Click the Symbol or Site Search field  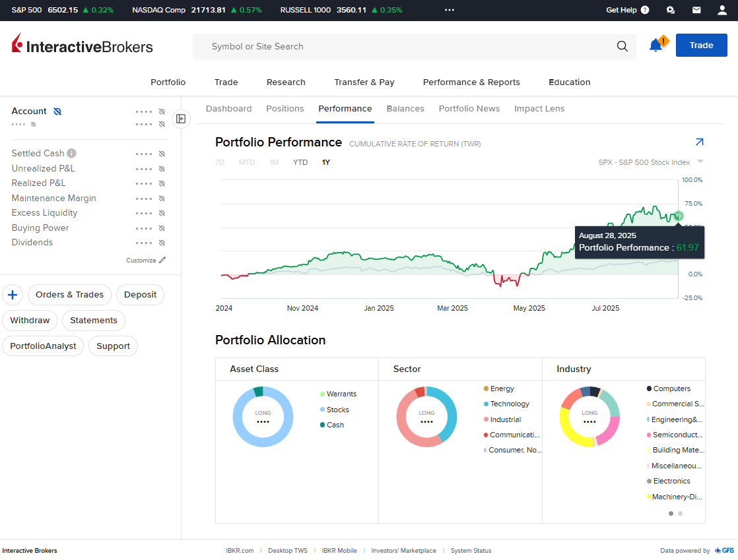coord(414,46)
